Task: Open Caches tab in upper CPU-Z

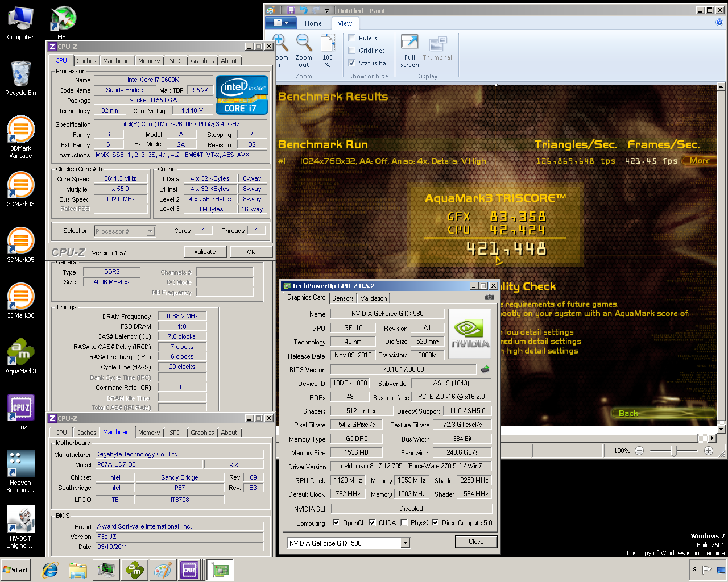Action: click(x=86, y=61)
